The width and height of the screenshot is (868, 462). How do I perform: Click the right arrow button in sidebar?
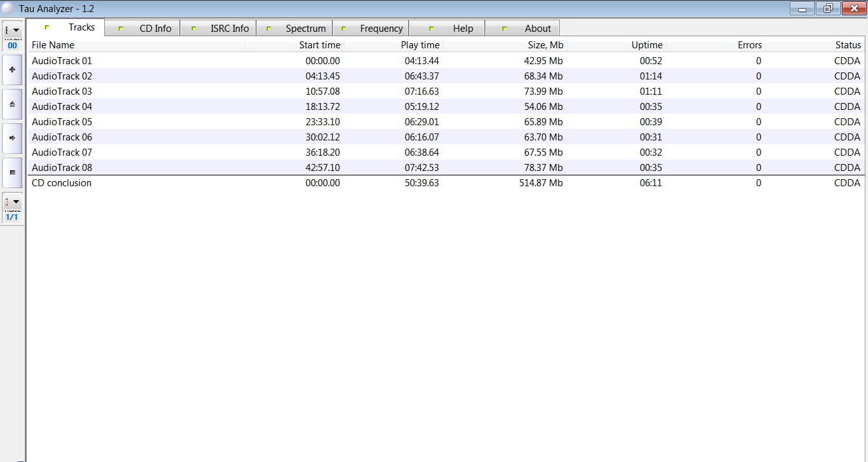tap(12, 138)
